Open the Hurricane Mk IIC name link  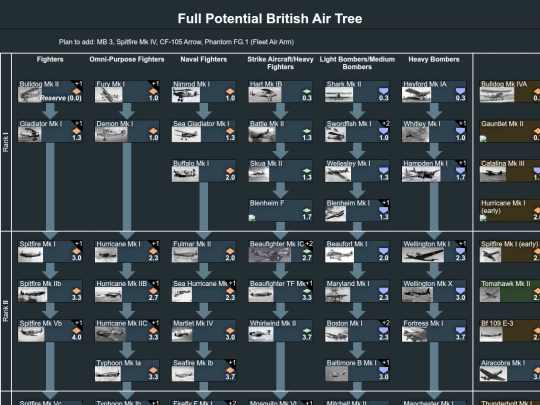click(122, 323)
